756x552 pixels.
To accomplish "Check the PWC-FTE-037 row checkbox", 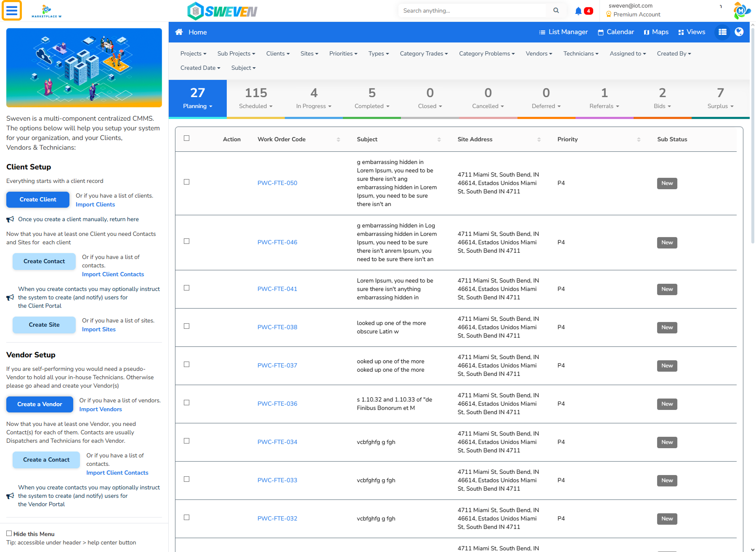I will pyautogui.click(x=187, y=364).
